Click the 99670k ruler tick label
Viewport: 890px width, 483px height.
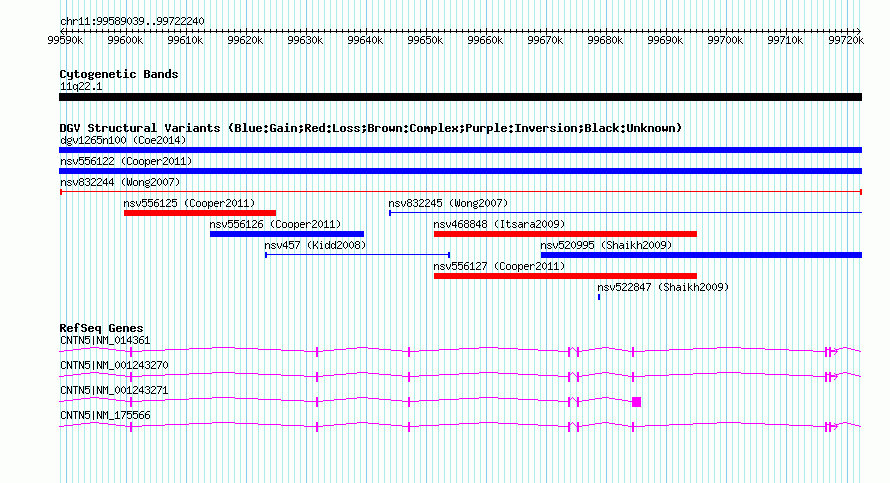545,40
